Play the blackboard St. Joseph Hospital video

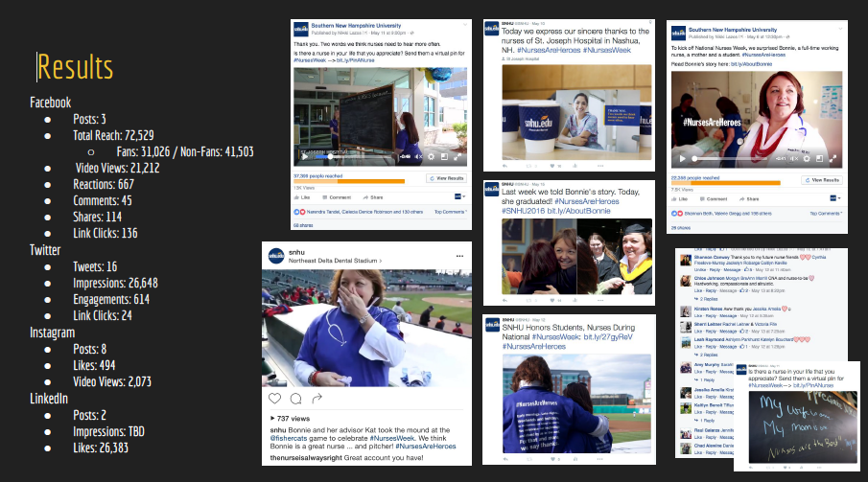pos(304,156)
